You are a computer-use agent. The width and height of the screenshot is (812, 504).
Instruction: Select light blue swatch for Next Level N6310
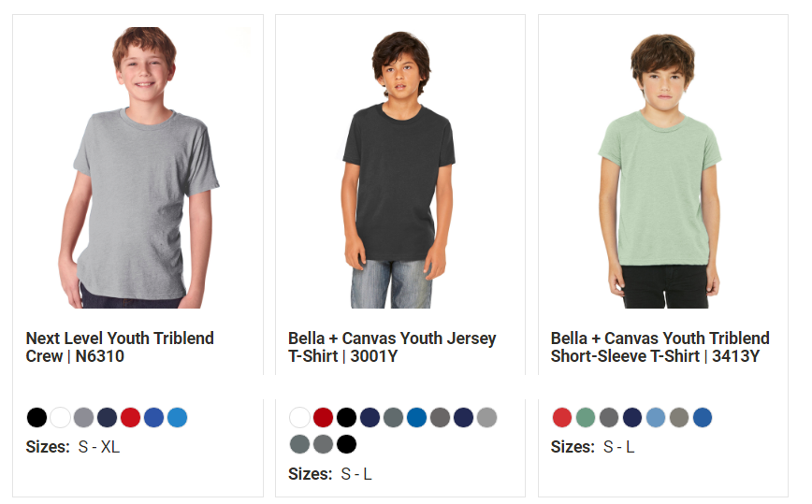coord(177,417)
